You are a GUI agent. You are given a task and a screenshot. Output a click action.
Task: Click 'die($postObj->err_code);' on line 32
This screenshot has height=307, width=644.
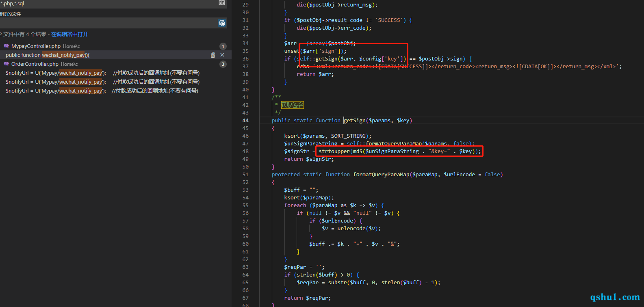point(334,28)
